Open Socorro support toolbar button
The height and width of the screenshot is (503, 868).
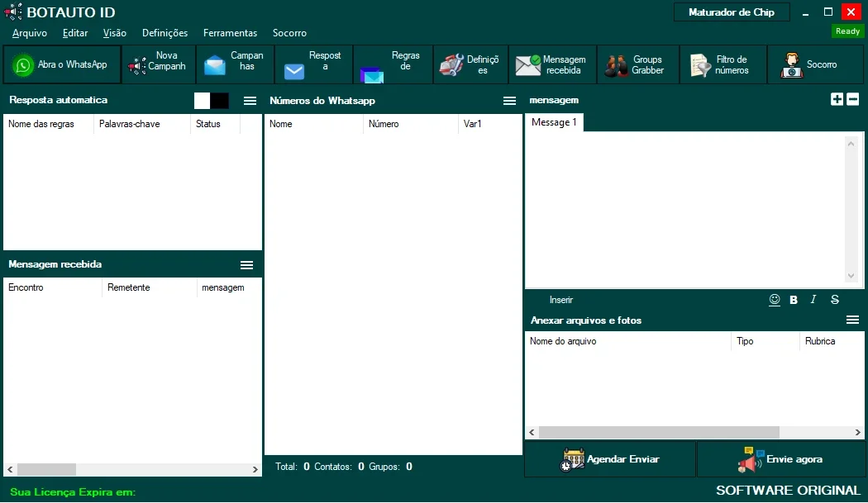[816, 64]
